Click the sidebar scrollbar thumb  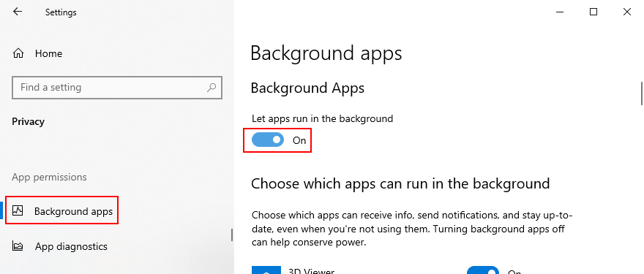tap(232, 235)
